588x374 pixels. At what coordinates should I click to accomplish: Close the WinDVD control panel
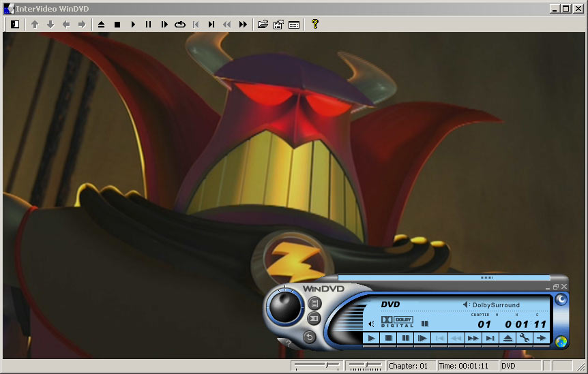coord(564,287)
